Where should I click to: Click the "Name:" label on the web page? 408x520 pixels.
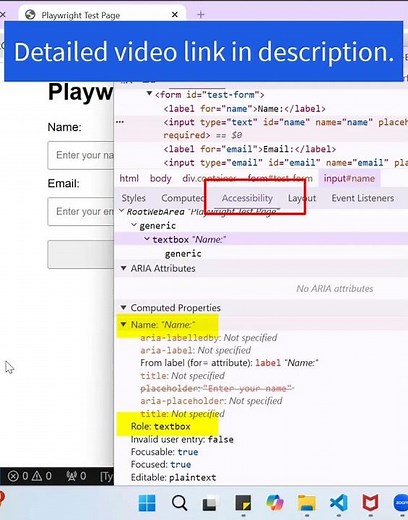click(64, 127)
